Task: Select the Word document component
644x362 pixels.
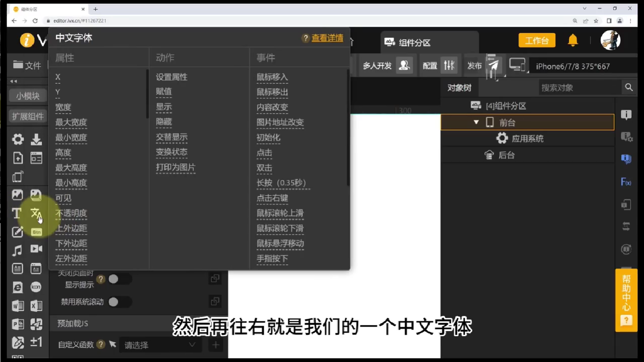Action: [x=18, y=305]
